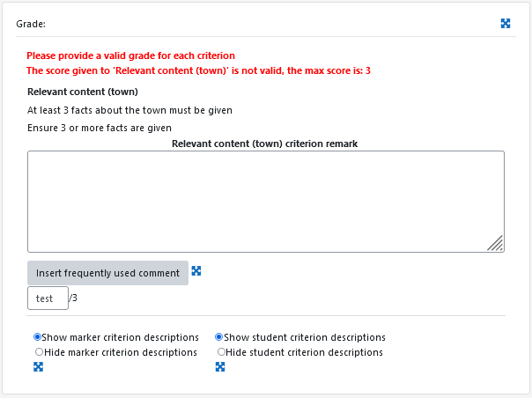Select Hide marker criterion descriptions
This screenshot has width=532, height=398.
(39, 352)
